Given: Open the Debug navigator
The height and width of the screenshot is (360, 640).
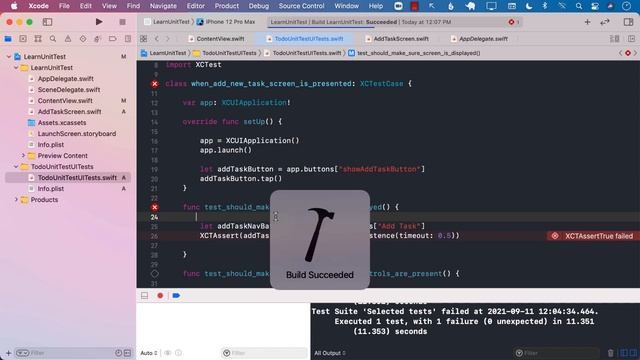Looking at the screenshot, I should [x=98, y=39].
